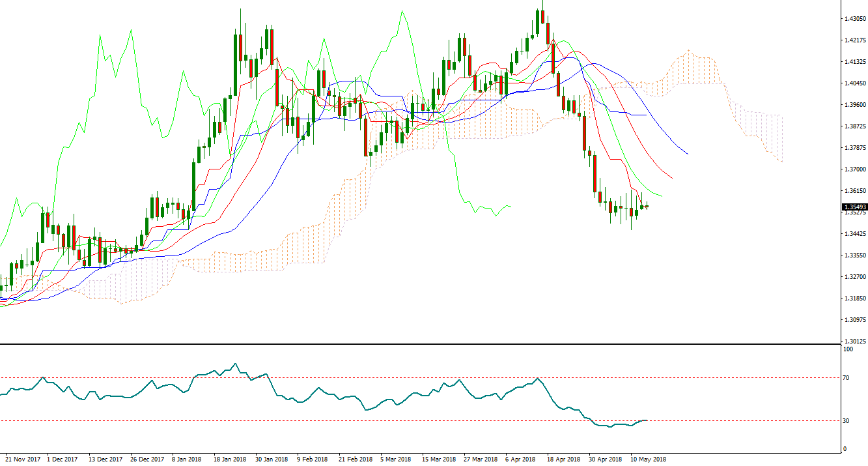Click the RSI 100 scale label
The image size is (868, 466).
click(848, 349)
